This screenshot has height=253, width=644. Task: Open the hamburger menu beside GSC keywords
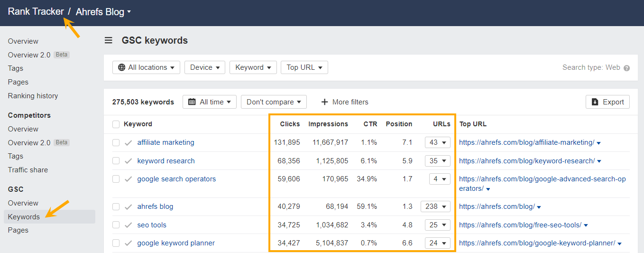tap(109, 40)
